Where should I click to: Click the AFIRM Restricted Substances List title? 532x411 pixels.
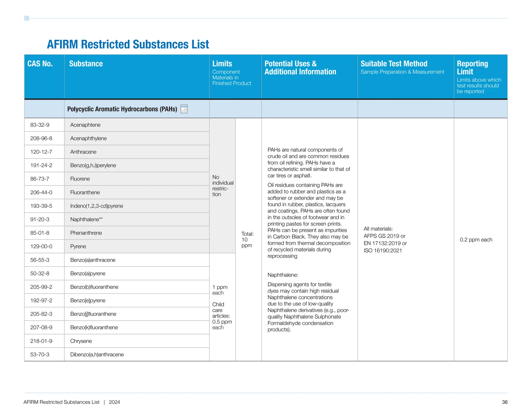pyautogui.click(x=128, y=44)
